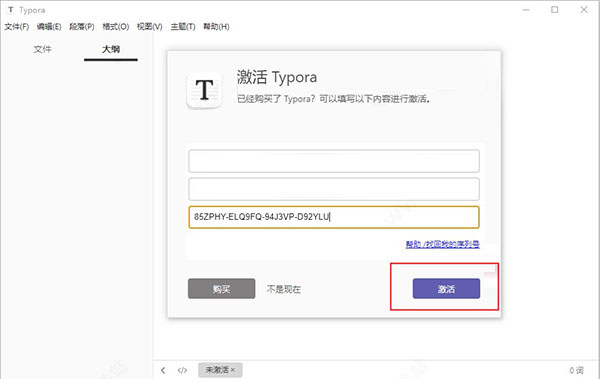Open the 文件(F) menu
This screenshot has width=600, height=379.
16,26
